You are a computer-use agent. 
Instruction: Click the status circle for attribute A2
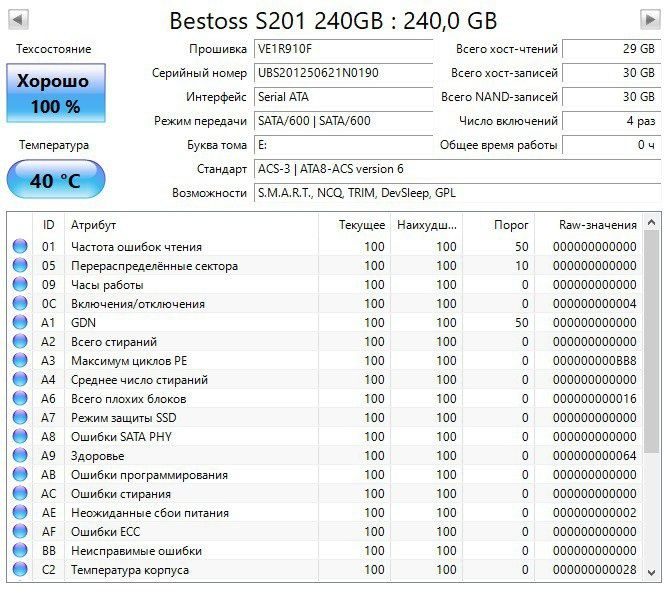(20, 341)
